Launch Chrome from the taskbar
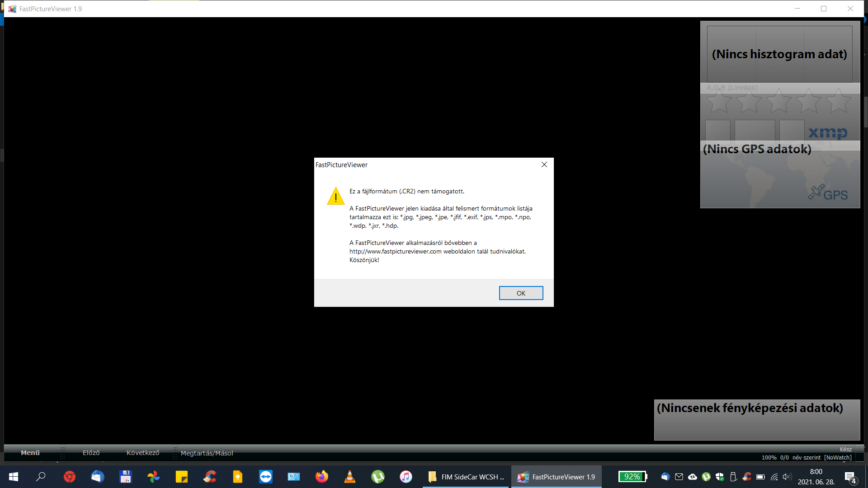 70,477
